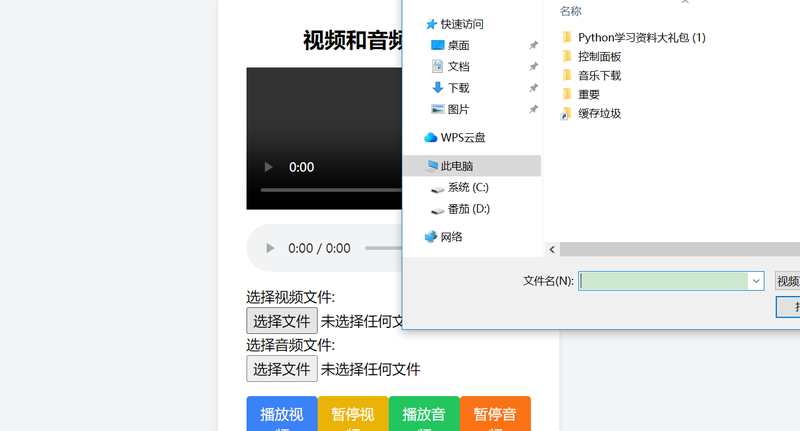Image resolution: width=800 pixels, height=431 pixels.
Task: Select the 控制面板 folder
Action: tap(599, 57)
